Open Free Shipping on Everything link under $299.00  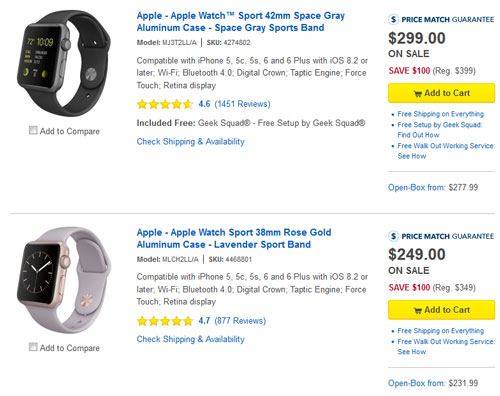tap(440, 114)
